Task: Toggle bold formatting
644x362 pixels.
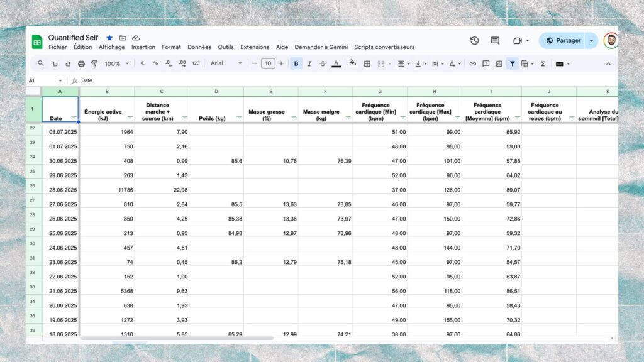Action: [x=296, y=63]
